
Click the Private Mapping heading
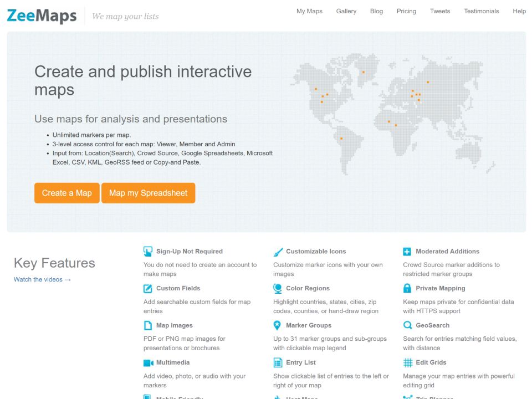(441, 288)
